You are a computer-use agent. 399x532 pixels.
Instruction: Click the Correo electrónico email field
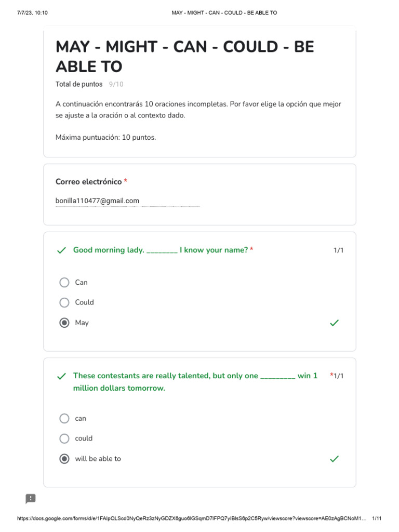pos(128,201)
